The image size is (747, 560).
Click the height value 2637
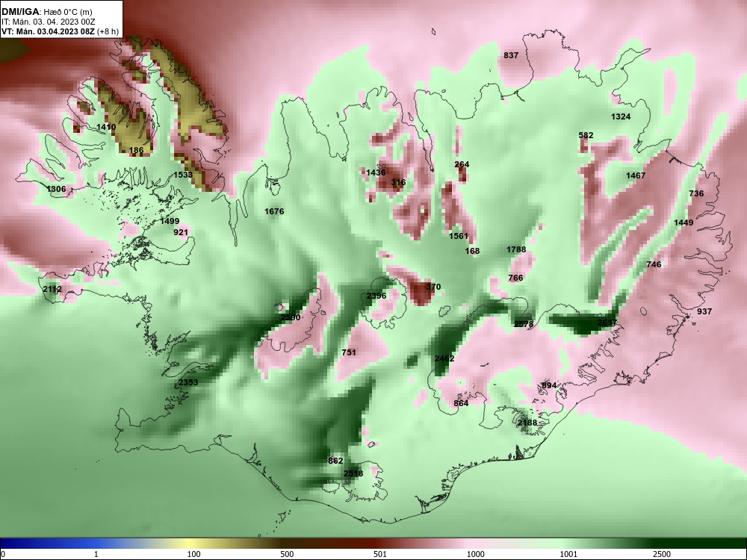tap(607, 323)
